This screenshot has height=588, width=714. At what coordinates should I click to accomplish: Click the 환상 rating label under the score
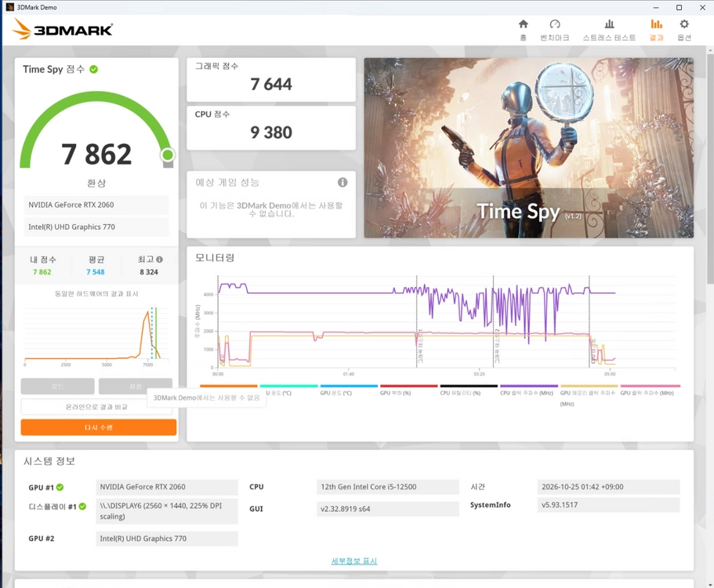pos(96,183)
